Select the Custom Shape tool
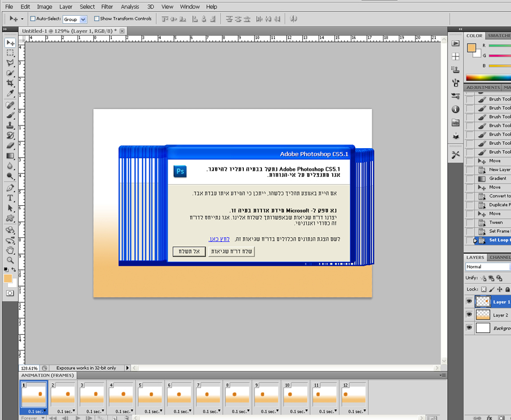Viewport: 511px width, 420px height. (10, 218)
